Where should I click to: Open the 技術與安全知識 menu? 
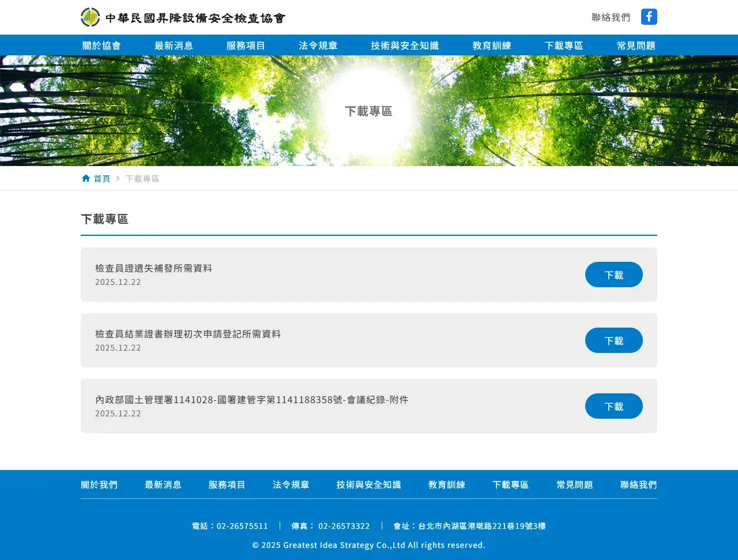[x=405, y=45]
